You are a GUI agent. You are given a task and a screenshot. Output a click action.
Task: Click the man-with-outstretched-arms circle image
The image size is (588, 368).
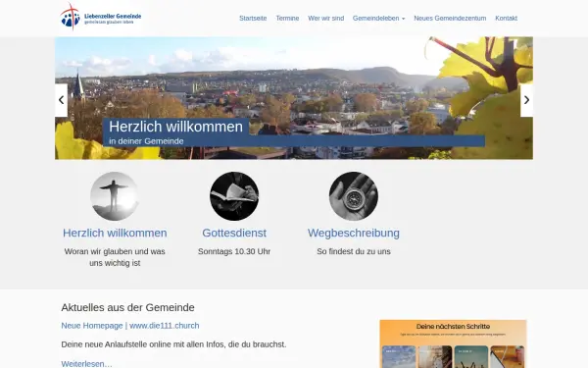click(x=115, y=196)
